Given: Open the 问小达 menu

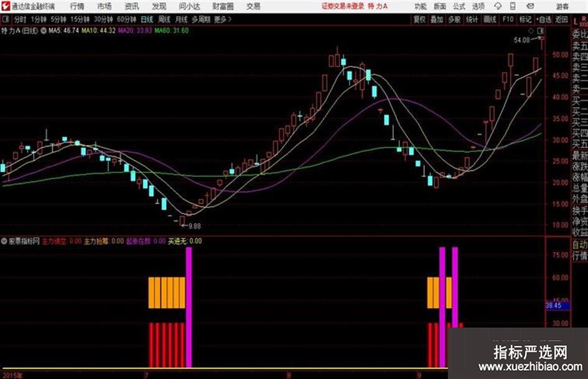Looking at the screenshot, I should click(x=189, y=6).
